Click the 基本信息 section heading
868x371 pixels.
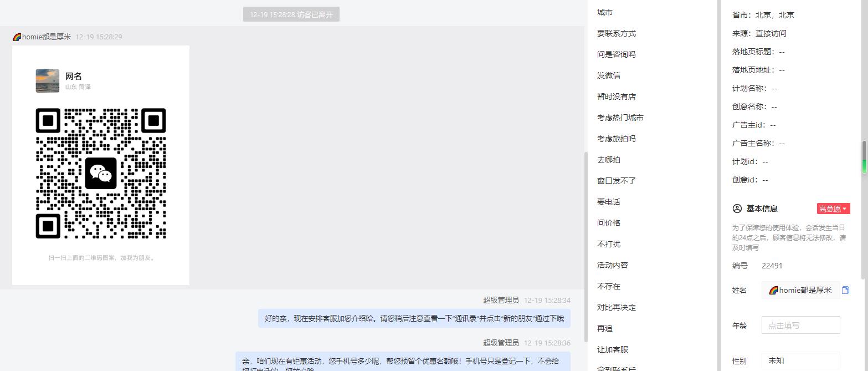coord(762,209)
